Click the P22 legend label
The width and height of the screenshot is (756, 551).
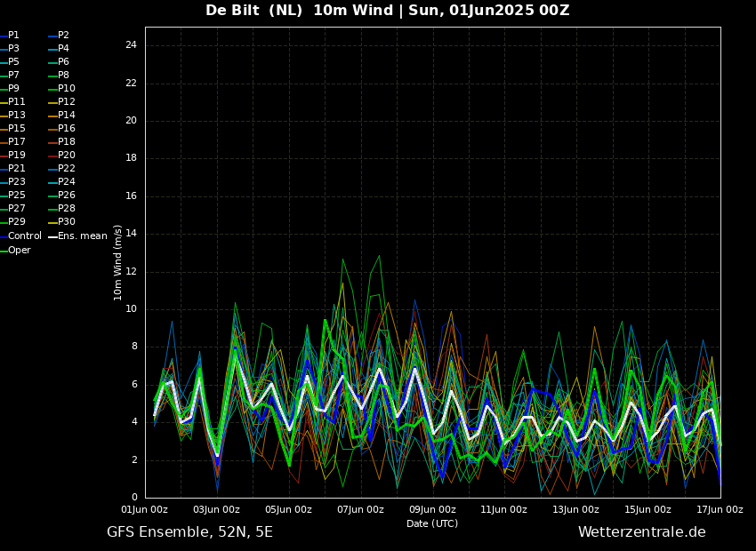coord(67,169)
